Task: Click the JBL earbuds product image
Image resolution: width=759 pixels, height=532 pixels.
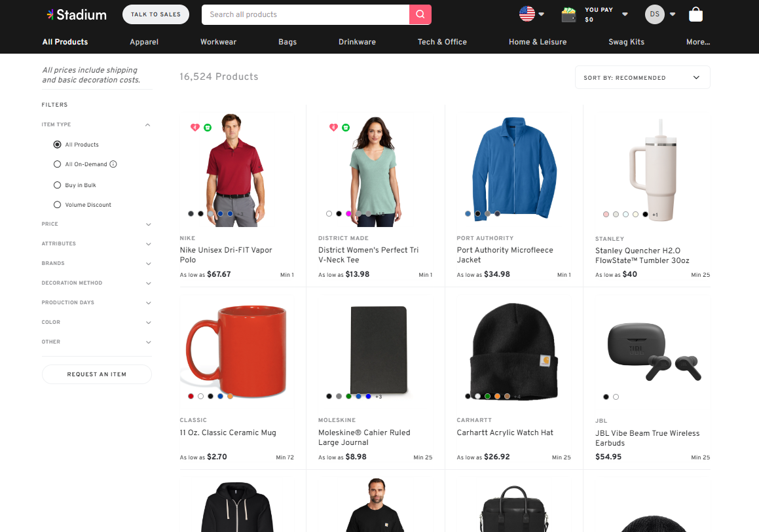Action: point(654,351)
